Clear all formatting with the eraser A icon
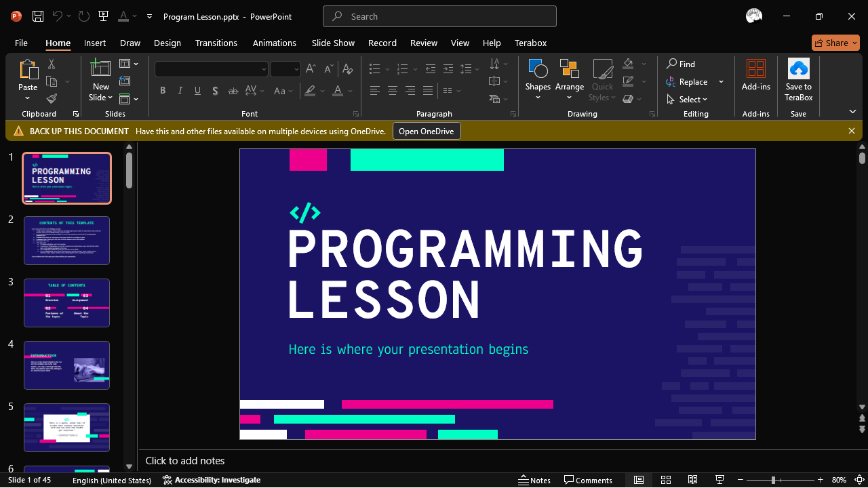The image size is (868, 488). click(347, 68)
